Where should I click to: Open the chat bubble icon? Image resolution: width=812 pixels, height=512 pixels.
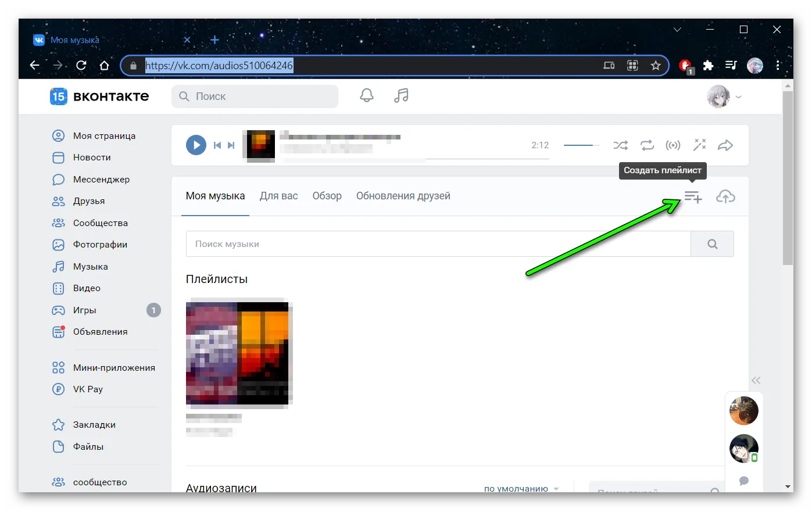click(x=744, y=481)
